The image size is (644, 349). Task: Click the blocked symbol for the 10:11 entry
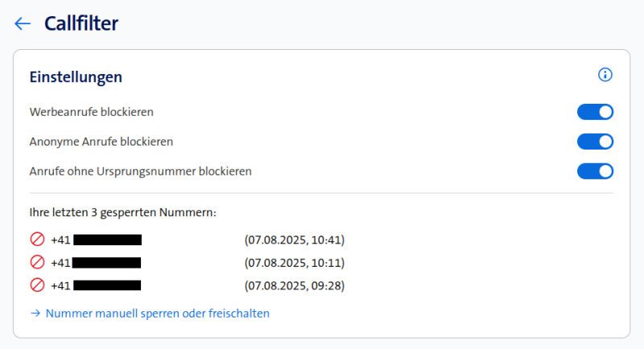tap(37, 262)
